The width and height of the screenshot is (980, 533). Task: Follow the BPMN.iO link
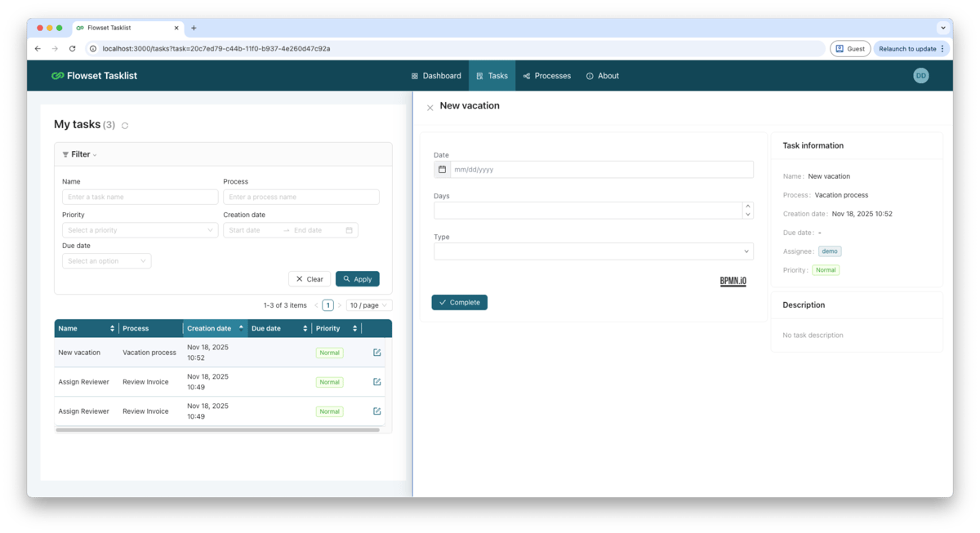[733, 281]
